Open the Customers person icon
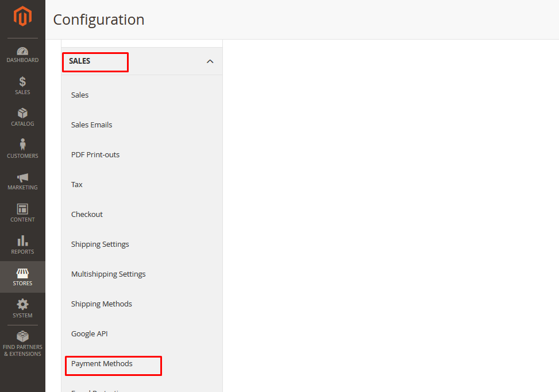Screen dimensions: 559x392 click(22, 145)
